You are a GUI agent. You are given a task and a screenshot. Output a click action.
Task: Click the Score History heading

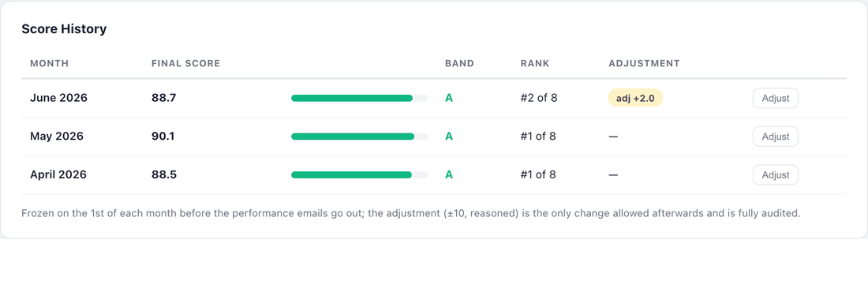(x=64, y=29)
